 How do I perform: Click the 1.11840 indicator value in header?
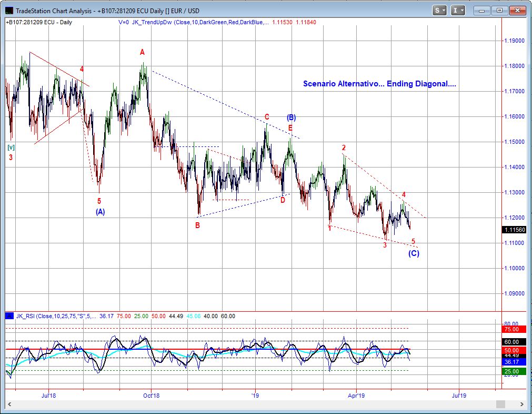[306, 23]
